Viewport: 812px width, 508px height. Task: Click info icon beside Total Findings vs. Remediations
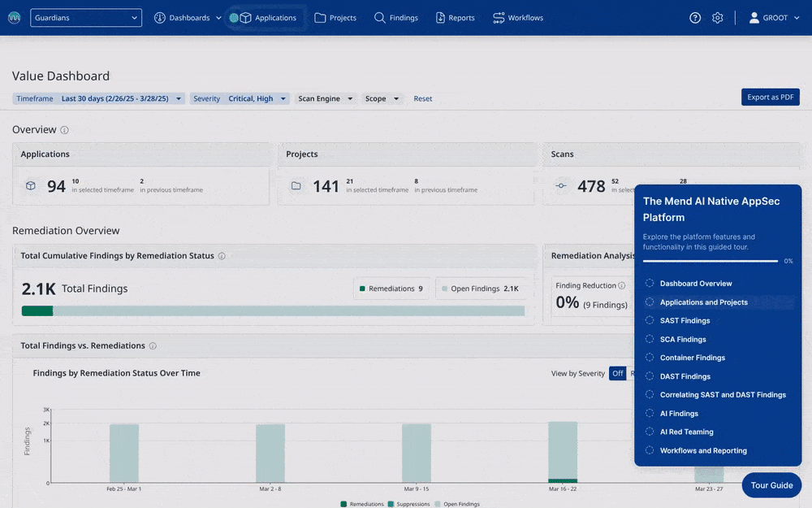pos(153,345)
